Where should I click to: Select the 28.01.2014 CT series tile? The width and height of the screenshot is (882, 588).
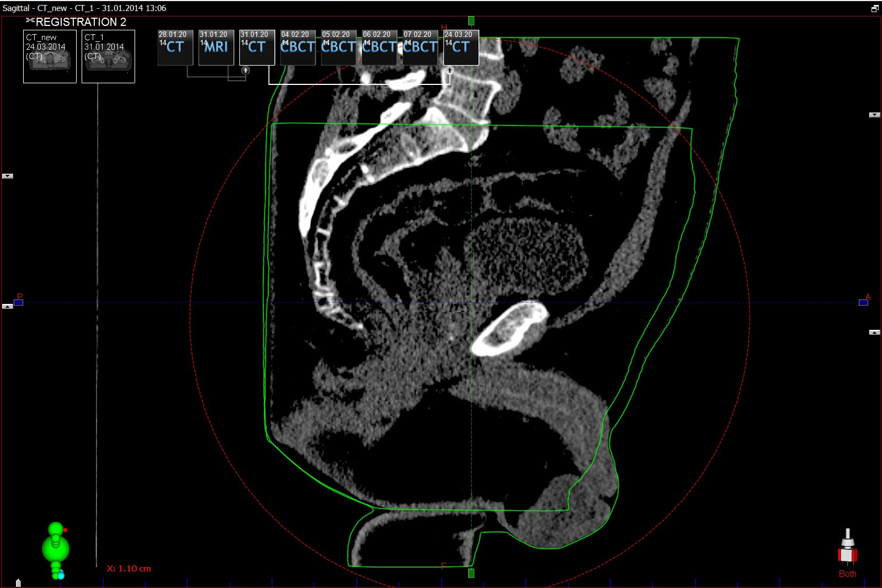[x=175, y=47]
